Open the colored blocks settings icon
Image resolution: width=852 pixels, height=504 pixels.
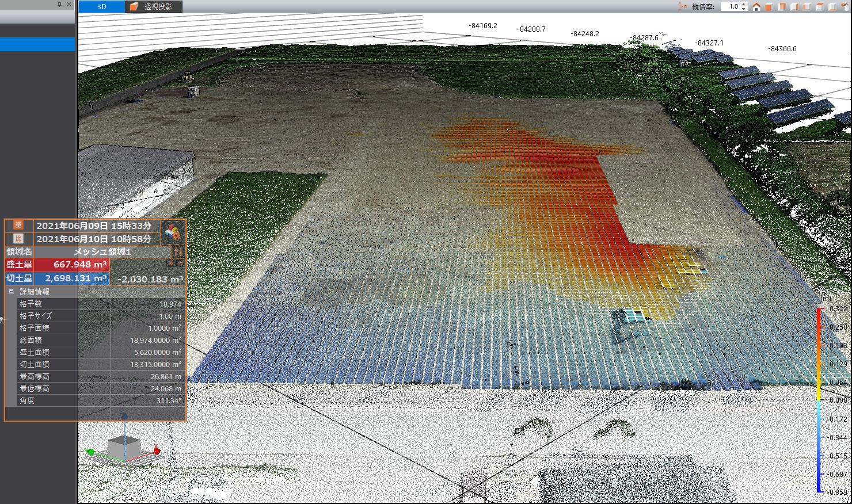[173, 232]
